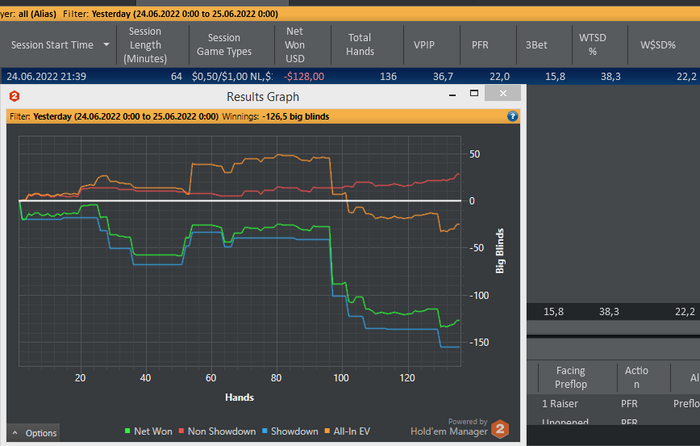This screenshot has width=700, height=446.
Task: Click the Hold'em Manager 2 logo badge
Action: coord(500,429)
